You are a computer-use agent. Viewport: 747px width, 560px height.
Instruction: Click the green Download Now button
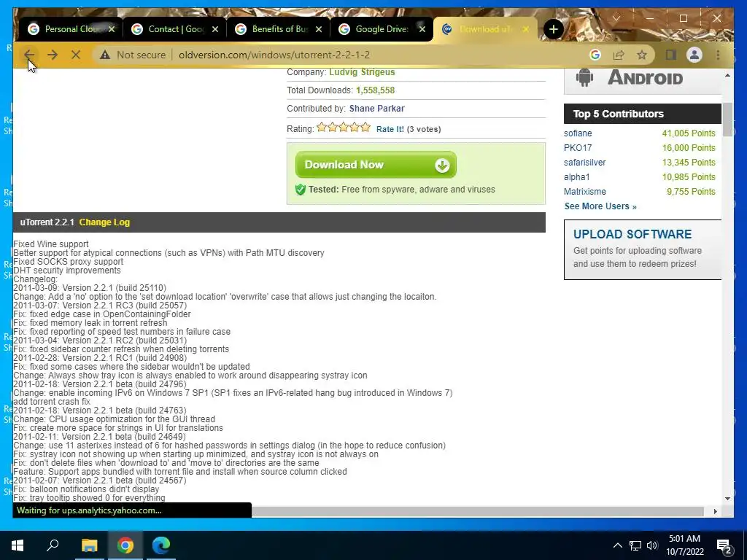(376, 165)
